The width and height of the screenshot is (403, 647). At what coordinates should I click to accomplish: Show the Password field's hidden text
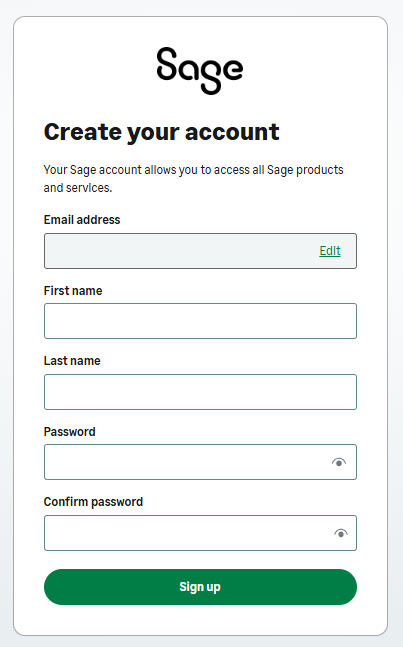click(x=339, y=463)
